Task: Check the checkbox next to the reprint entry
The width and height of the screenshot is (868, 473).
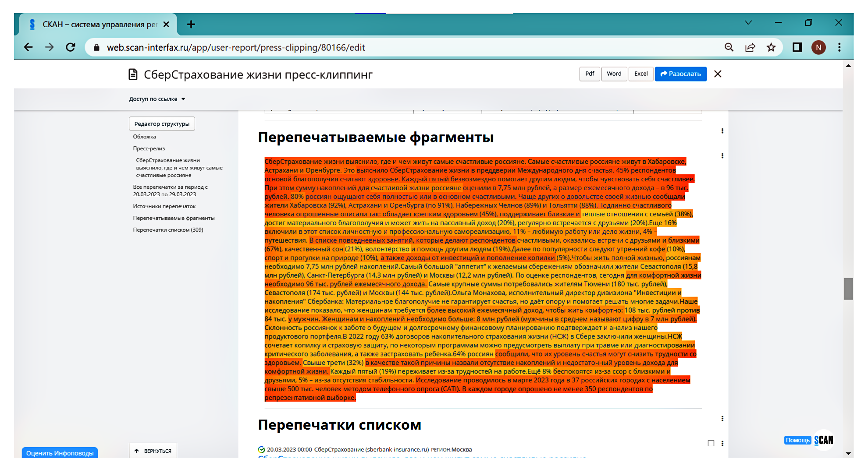Action: [711, 444]
